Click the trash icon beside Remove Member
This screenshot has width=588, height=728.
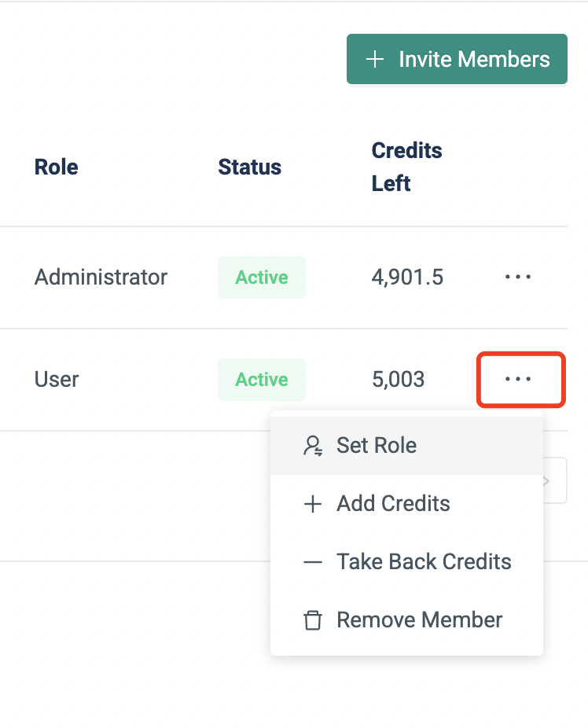click(312, 620)
